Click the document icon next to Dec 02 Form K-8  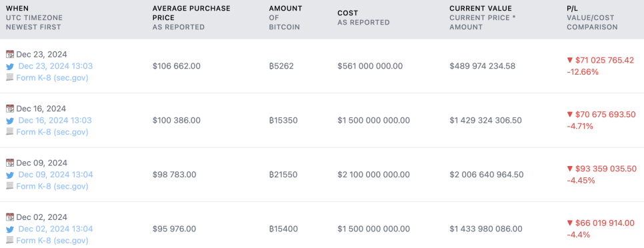(x=10, y=240)
